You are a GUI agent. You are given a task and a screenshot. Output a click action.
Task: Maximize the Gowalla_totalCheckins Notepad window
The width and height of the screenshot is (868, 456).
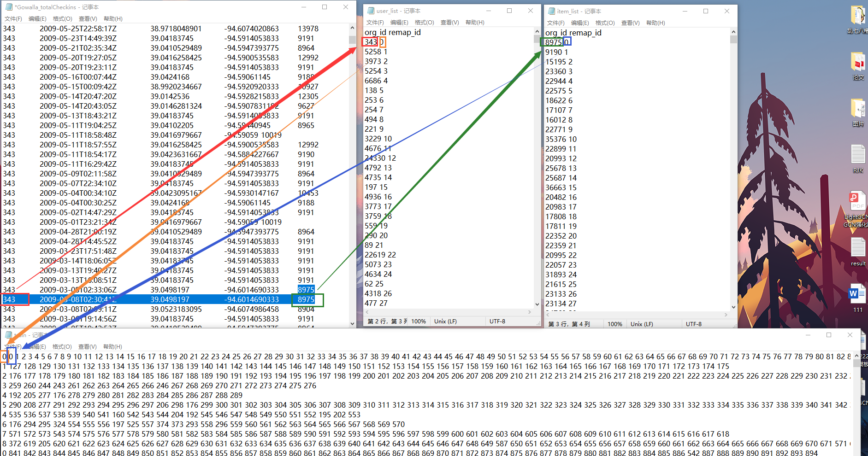coord(325,7)
